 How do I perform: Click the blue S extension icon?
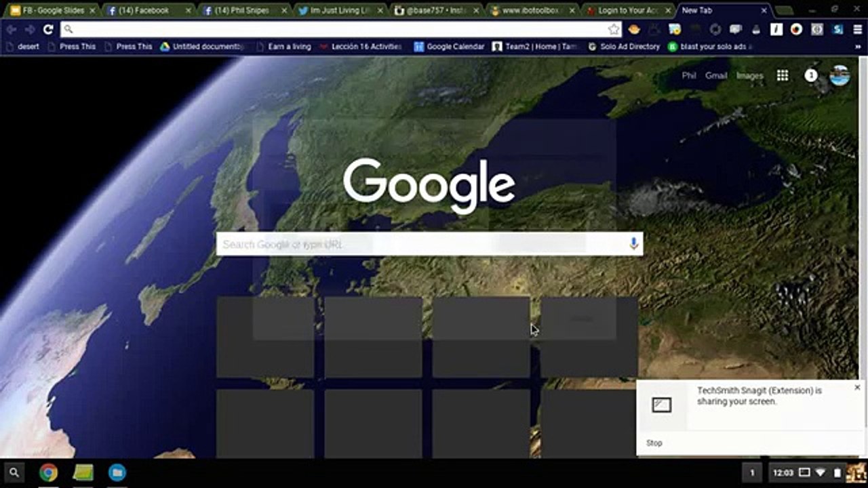click(x=837, y=29)
